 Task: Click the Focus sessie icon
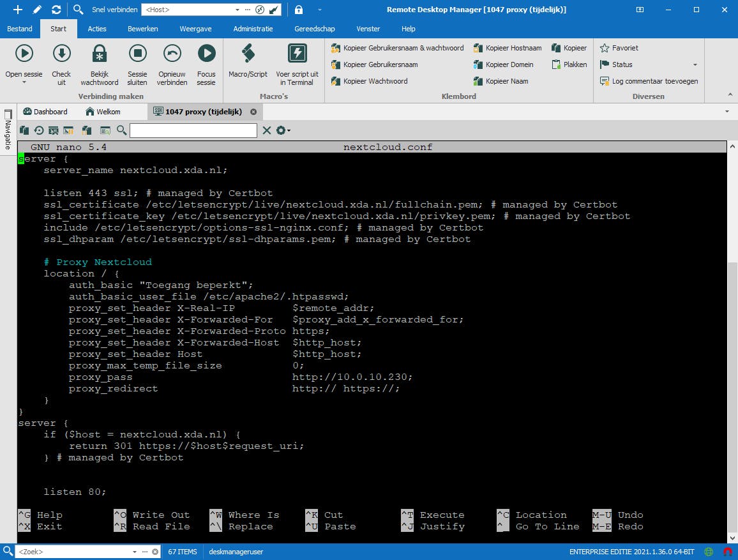tap(206, 54)
